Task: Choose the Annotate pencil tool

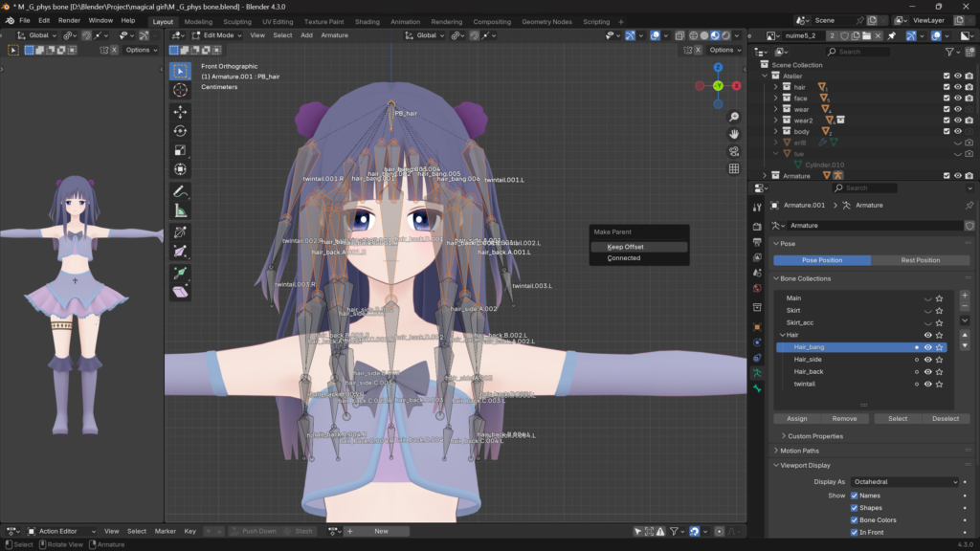Action: (180, 191)
